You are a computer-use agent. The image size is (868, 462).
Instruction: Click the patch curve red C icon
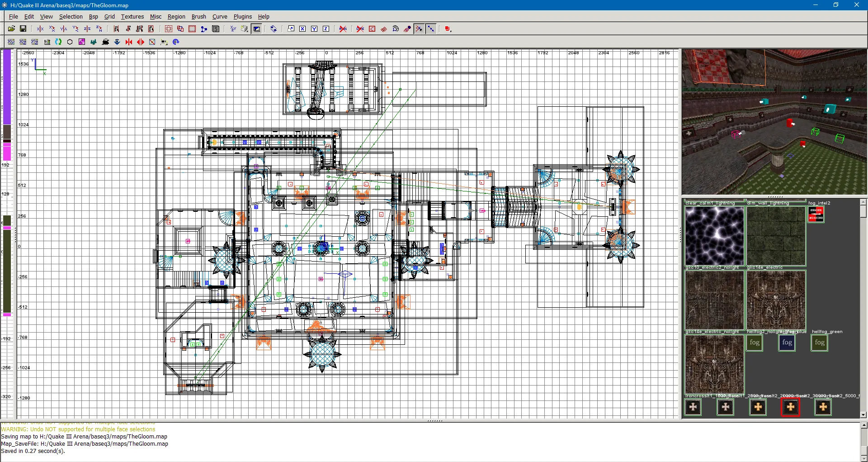point(372,29)
